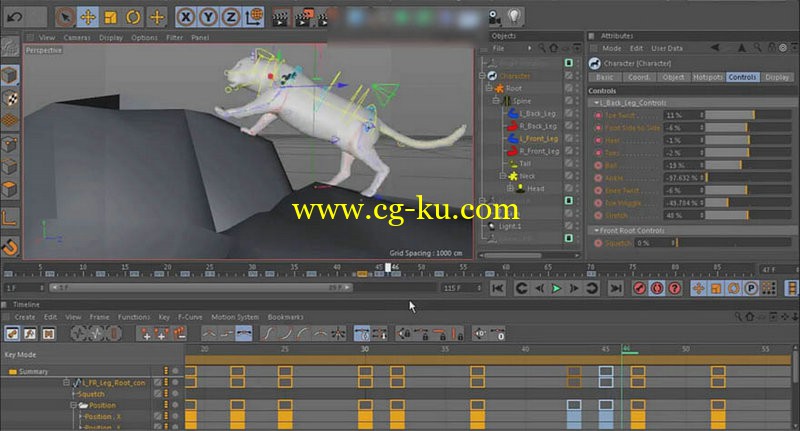Open the viewport Filter menu
This screenshot has height=431, width=800.
pyautogui.click(x=174, y=38)
